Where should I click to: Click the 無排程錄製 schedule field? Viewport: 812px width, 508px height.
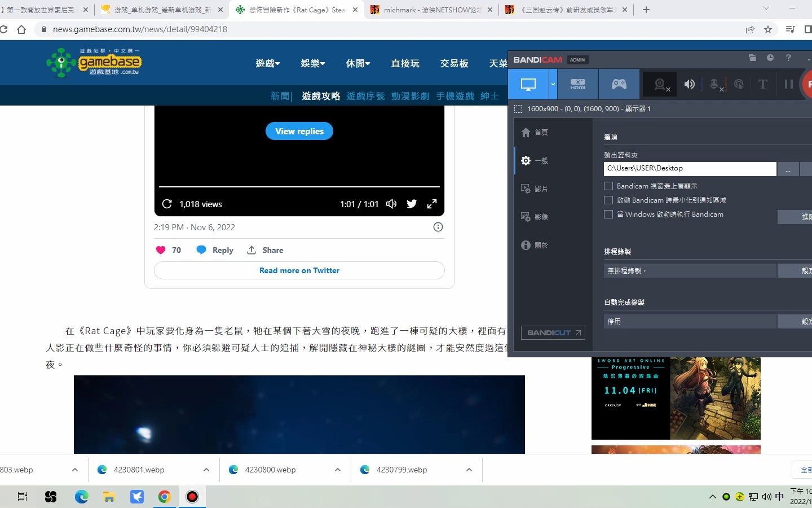pyautogui.click(x=690, y=271)
